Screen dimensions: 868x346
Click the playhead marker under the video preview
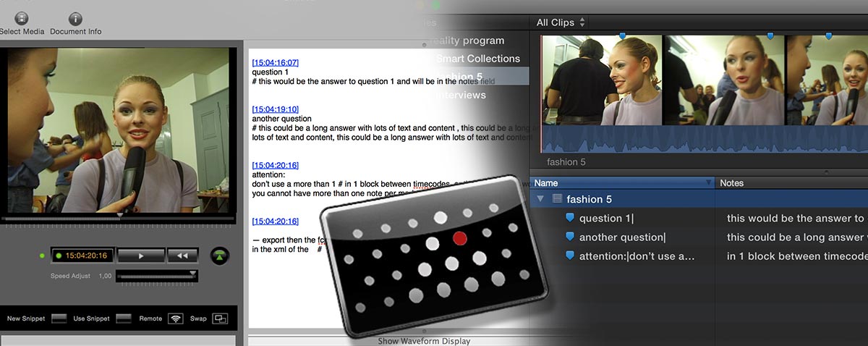tap(119, 214)
